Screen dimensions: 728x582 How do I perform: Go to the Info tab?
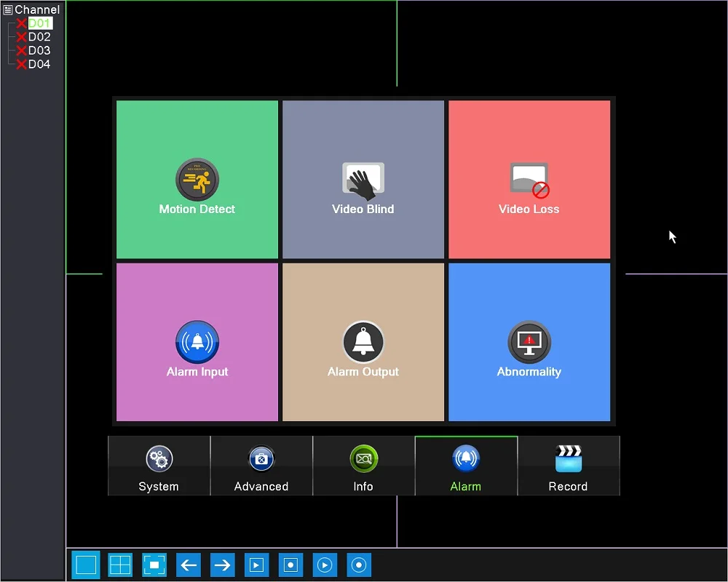tap(363, 466)
